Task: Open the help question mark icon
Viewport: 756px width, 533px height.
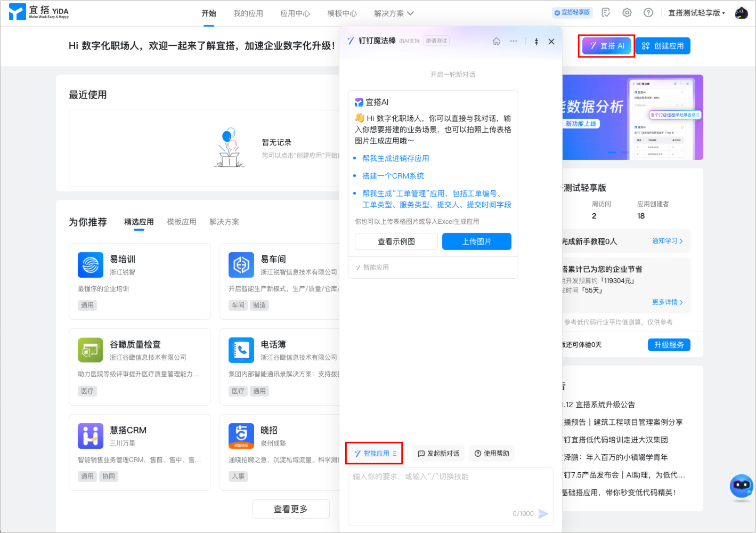Action: pos(648,12)
